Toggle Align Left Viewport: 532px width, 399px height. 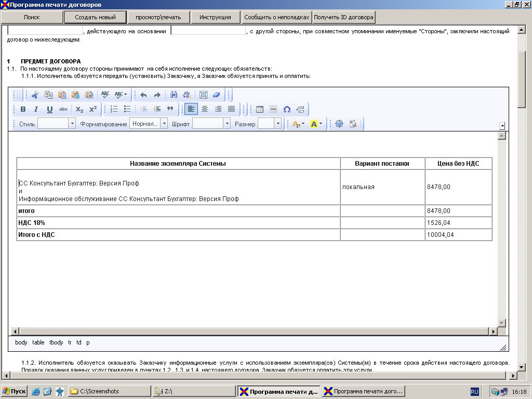click(x=191, y=109)
